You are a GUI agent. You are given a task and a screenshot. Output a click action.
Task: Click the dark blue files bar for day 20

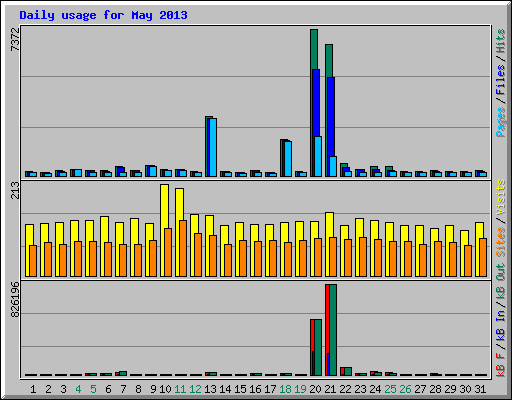tap(316, 103)
